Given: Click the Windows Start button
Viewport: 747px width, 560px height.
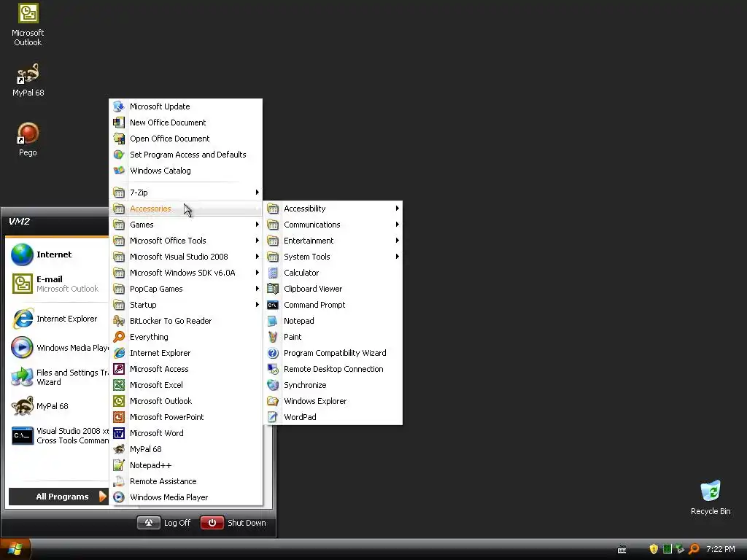Looking at the screenshot, I should pos(16,549).
